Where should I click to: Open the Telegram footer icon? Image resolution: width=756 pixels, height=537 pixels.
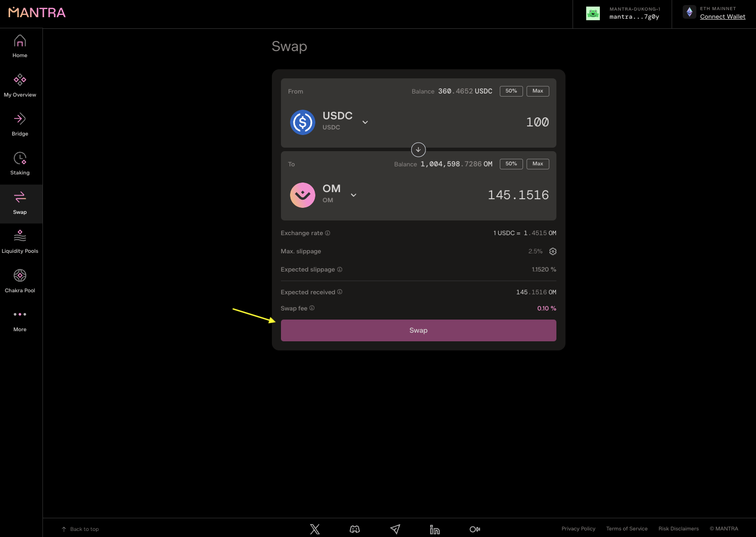pos(395,529)
